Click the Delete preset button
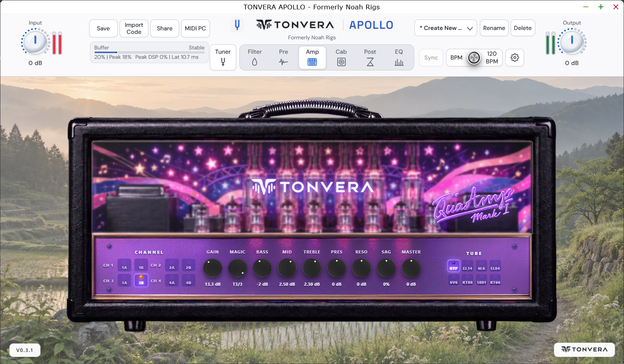Viewport: 624px width, 364px height. point(523,28)
